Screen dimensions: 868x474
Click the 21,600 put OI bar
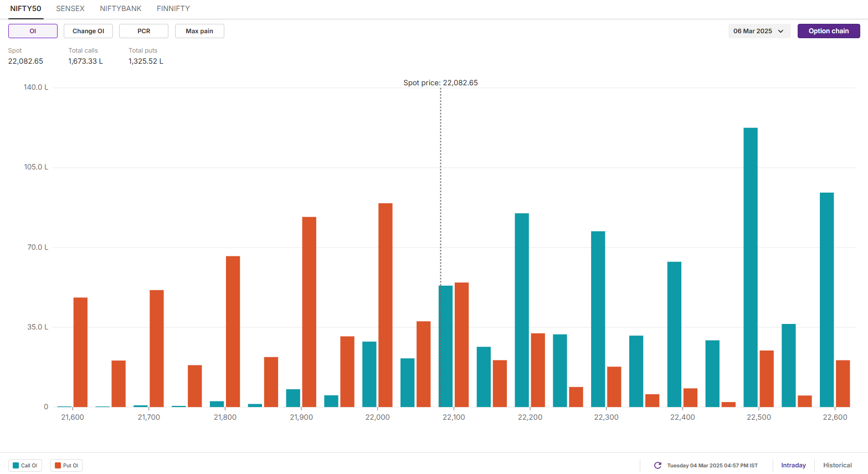[80, 352]
